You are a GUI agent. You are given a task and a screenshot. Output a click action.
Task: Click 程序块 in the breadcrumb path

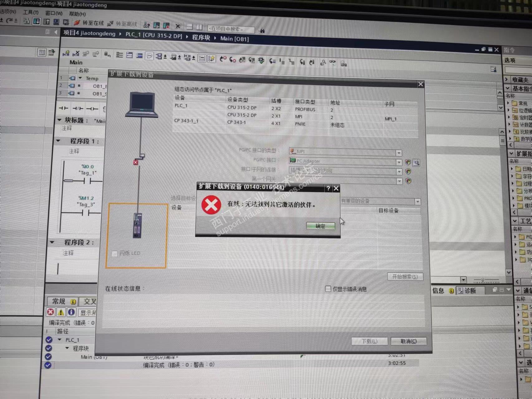pyautogui.click(x=201, y=37)
